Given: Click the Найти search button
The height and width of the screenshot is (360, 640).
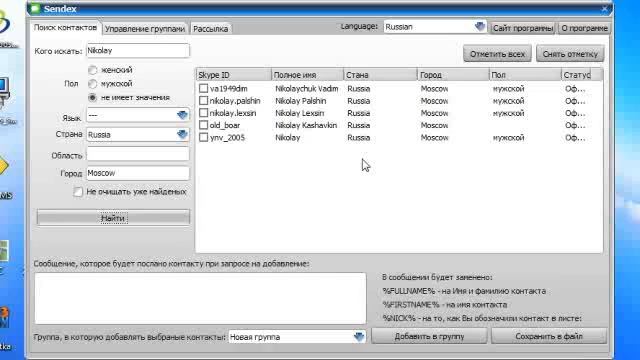Looking at the screenshot, I should pos(113,218).
